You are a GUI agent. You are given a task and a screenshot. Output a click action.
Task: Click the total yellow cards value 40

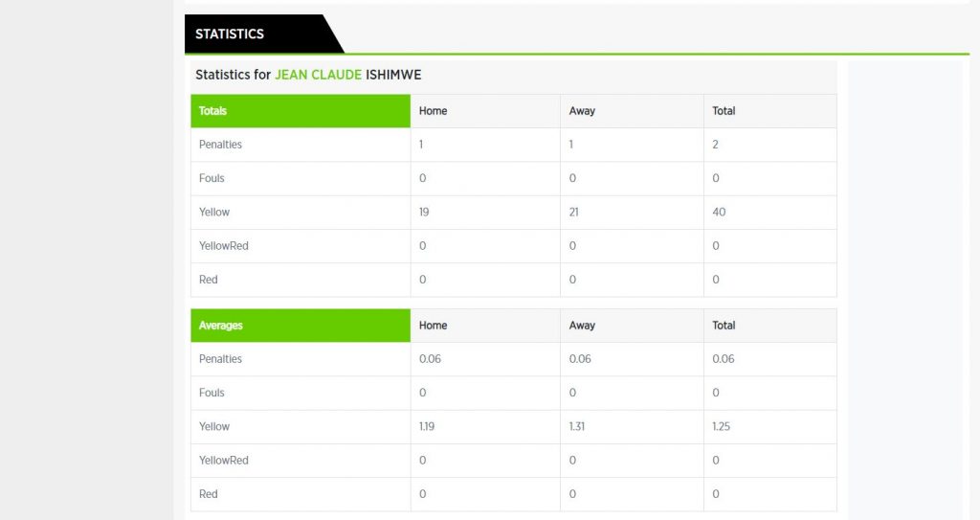pos(719,212)
